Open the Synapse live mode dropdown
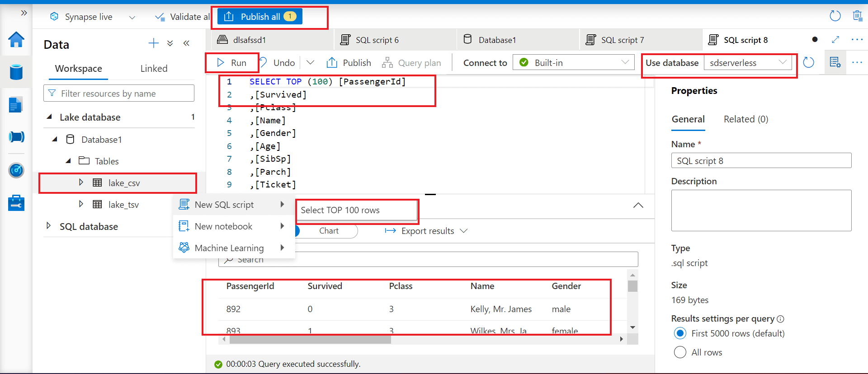 click(132, 17)
